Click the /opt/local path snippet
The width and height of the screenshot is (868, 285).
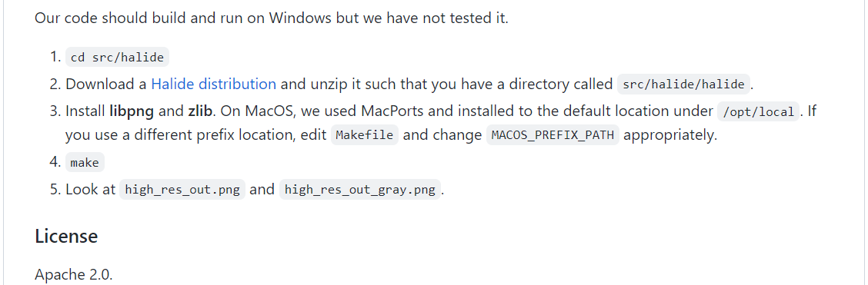coord(759,111)
